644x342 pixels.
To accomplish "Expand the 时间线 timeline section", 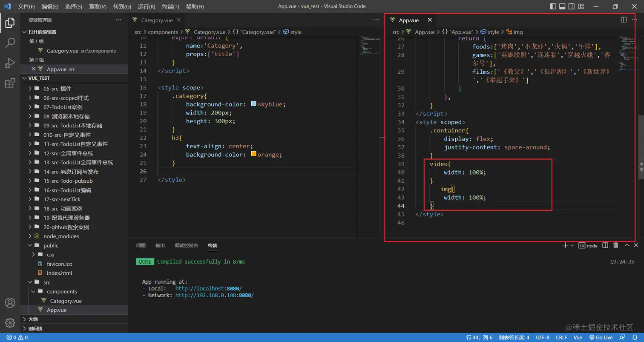I will click(74, 328).
